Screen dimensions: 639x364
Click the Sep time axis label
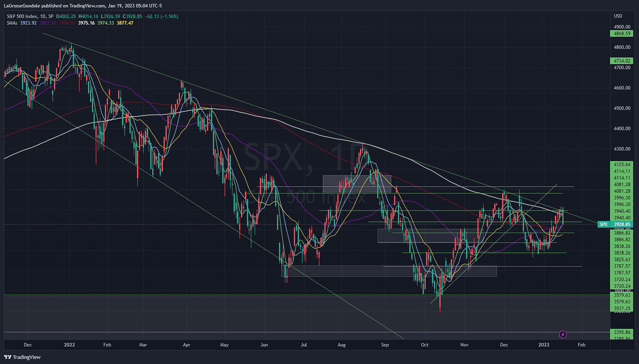(385, 346)
